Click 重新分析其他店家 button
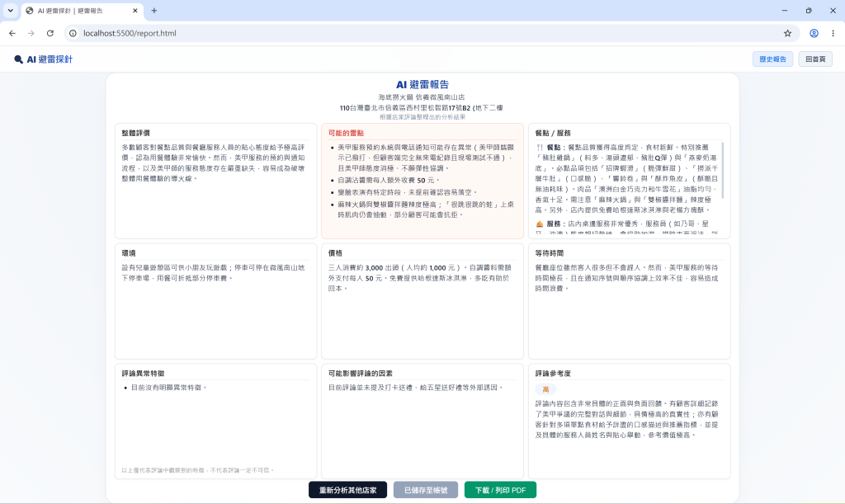This screenshot has height=504, width=845. (x=347, y=490)
